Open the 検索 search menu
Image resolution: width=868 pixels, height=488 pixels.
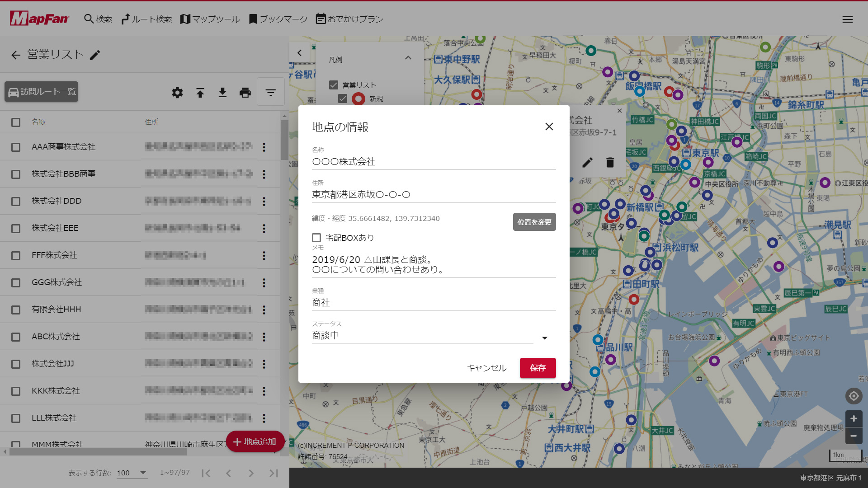[98, 19]
